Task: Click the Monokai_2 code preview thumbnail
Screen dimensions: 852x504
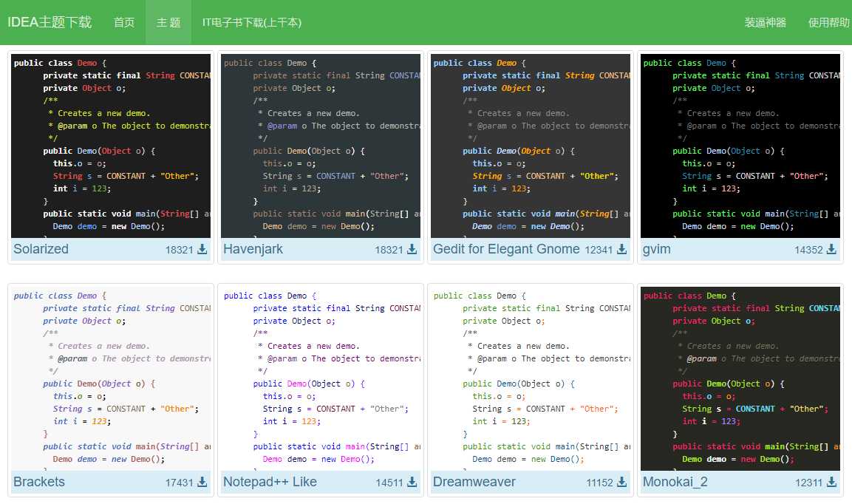Action: tap(740, 378)
